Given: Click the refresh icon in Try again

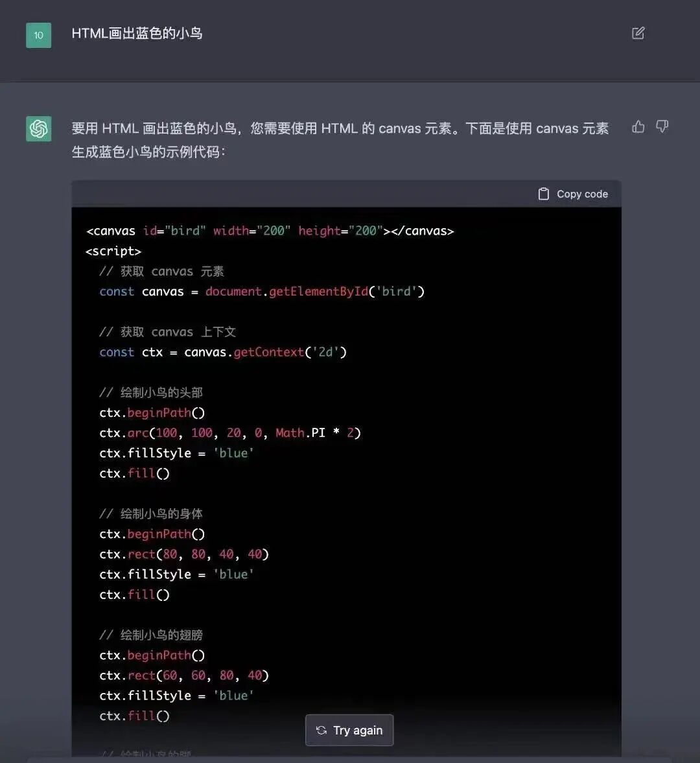Looking at the screenshot, I should click(321, 730).
